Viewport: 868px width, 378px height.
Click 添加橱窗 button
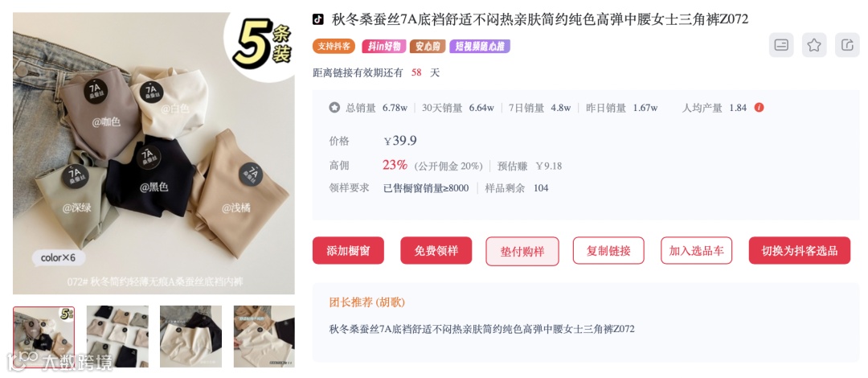(348, 250)
